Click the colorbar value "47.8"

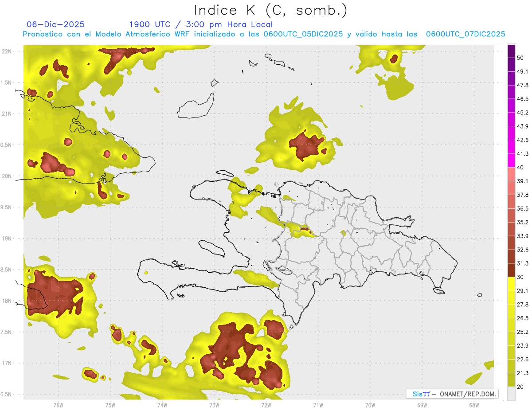click(523, 85)
